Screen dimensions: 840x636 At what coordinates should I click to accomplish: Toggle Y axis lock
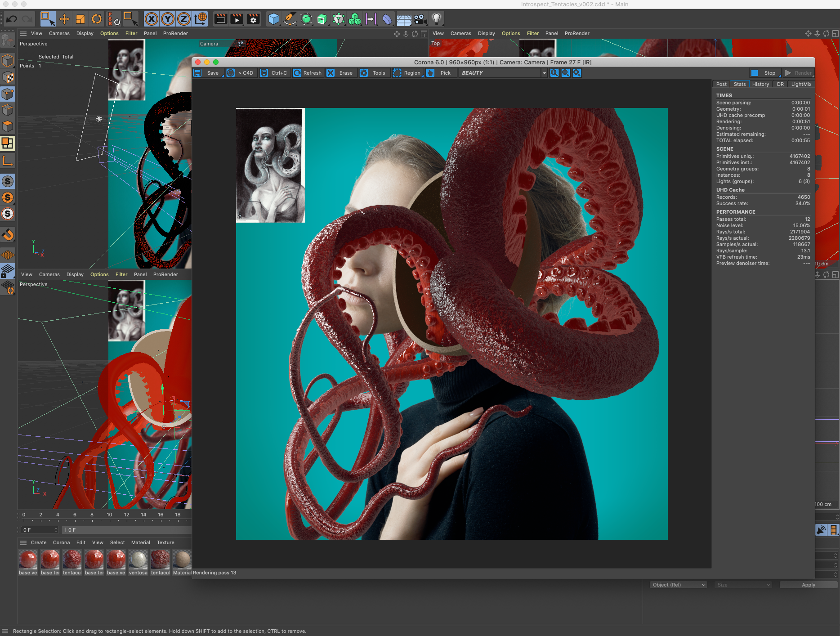pyautogui.click(x=168, y=19)
